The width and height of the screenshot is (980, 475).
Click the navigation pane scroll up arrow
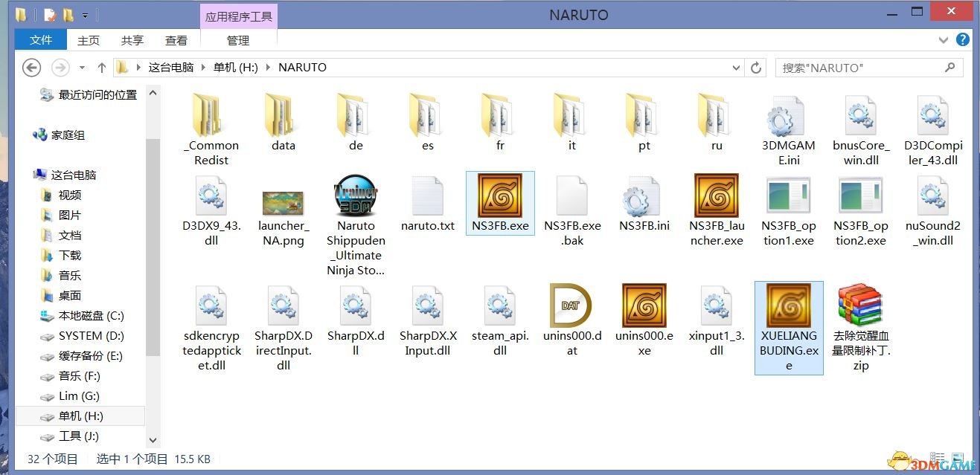click(153, 94)
